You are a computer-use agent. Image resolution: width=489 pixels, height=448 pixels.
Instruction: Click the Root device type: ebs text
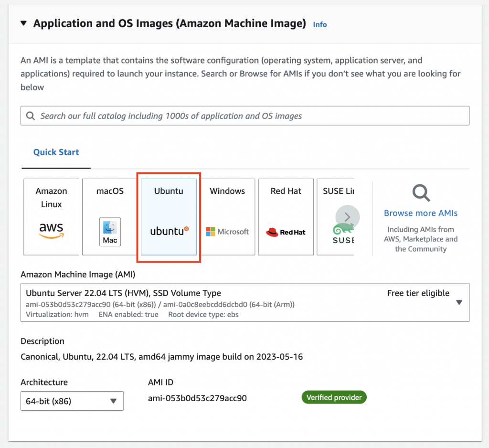click(x=203, y=314)
